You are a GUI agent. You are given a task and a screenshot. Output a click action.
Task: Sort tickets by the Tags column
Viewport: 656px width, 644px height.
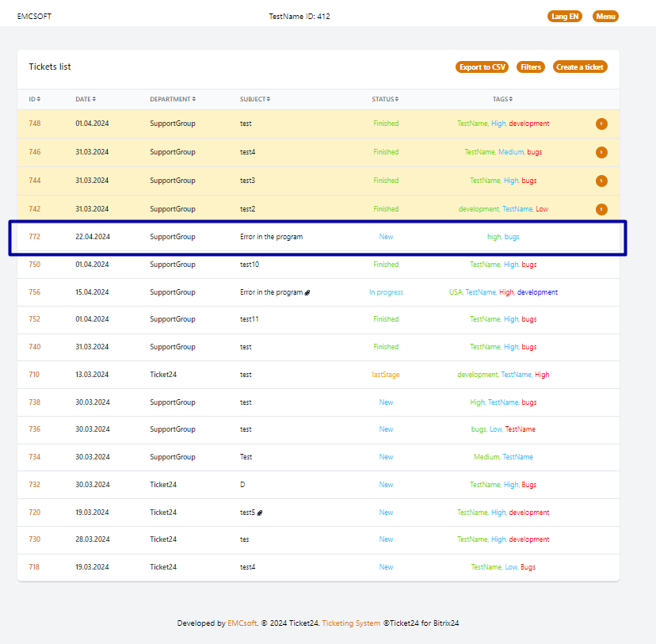pyautogui.click(x=502, y=99)
